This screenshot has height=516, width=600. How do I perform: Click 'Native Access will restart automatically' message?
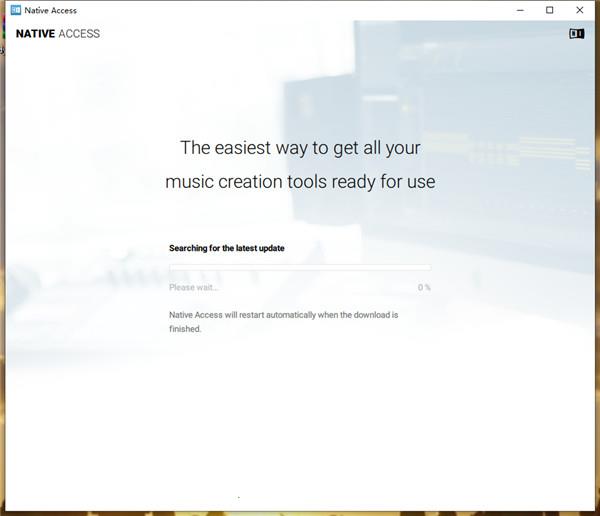[x=284, y=322]
